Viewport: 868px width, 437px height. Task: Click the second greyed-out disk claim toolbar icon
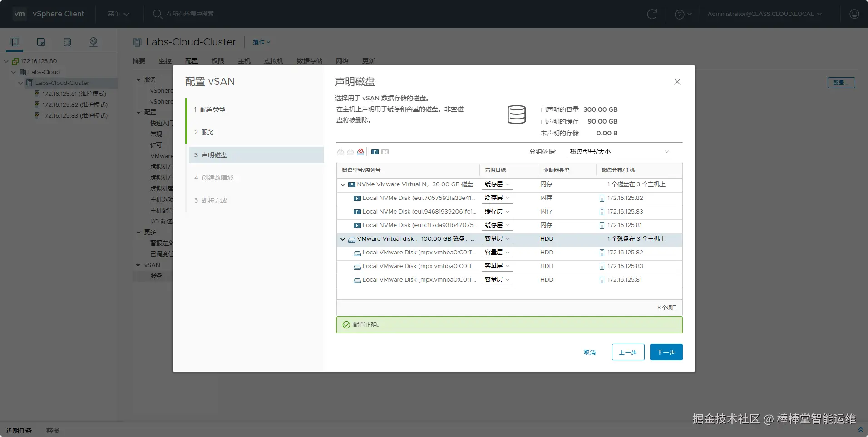click(x=350, y=152)
